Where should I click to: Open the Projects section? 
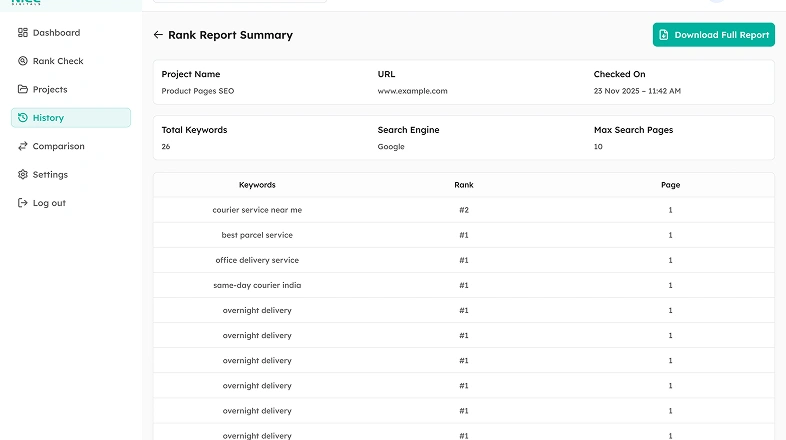(x=50, y=90)
